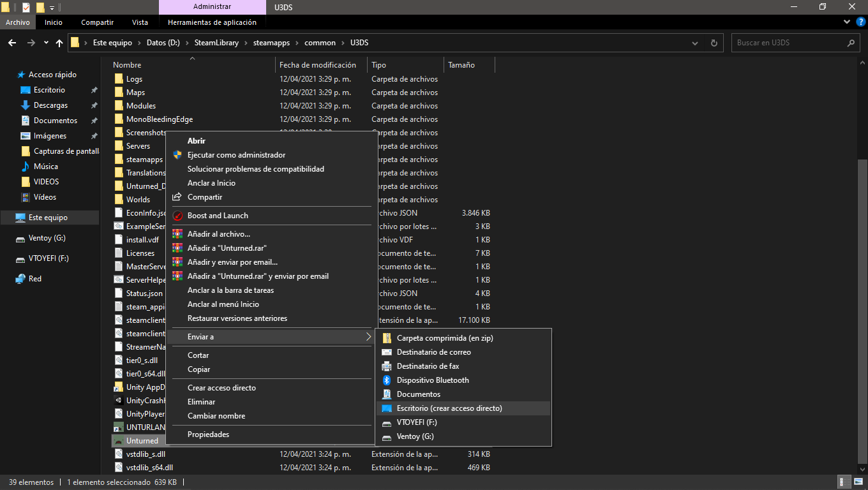Screen dimensions: 868x490
Task: Switch to details view in status bar
Action: click(844, 482)
